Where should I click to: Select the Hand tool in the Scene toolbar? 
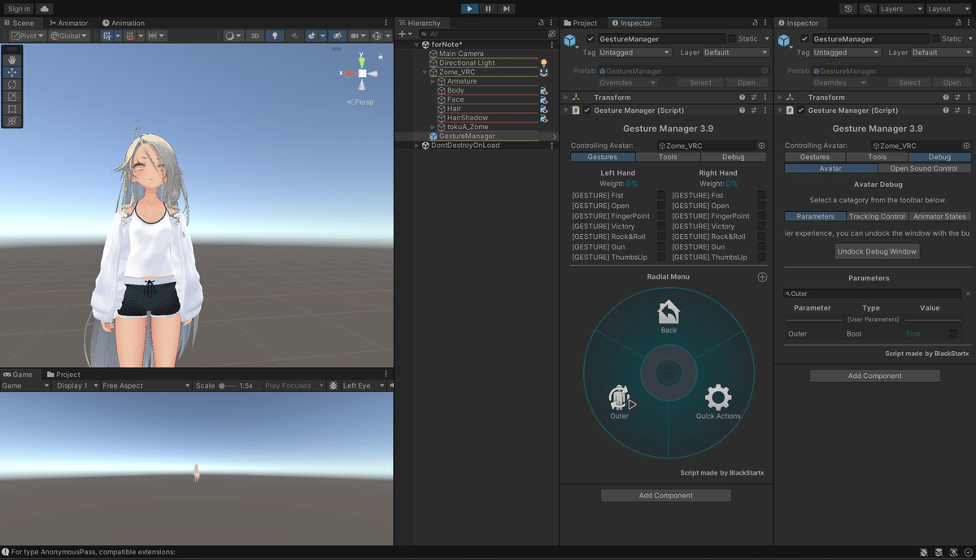[11, 59]
